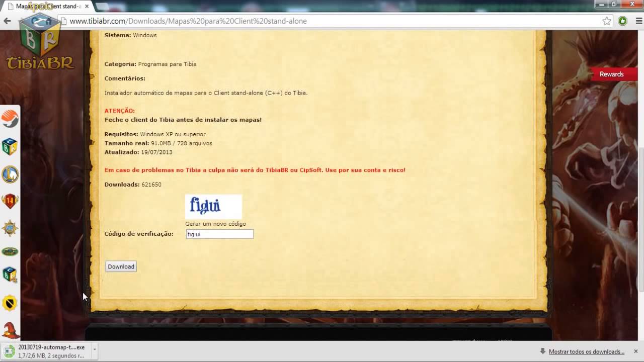Click Mostrar todos os downloads link
The height and width of the screenshot is (362, 644).
point(587,351)
